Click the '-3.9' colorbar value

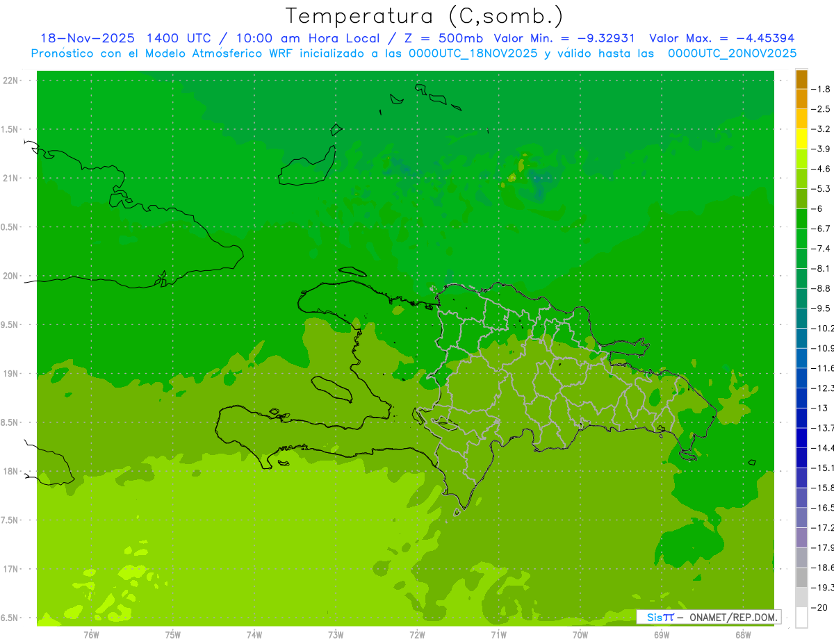(x=821, y=149)
